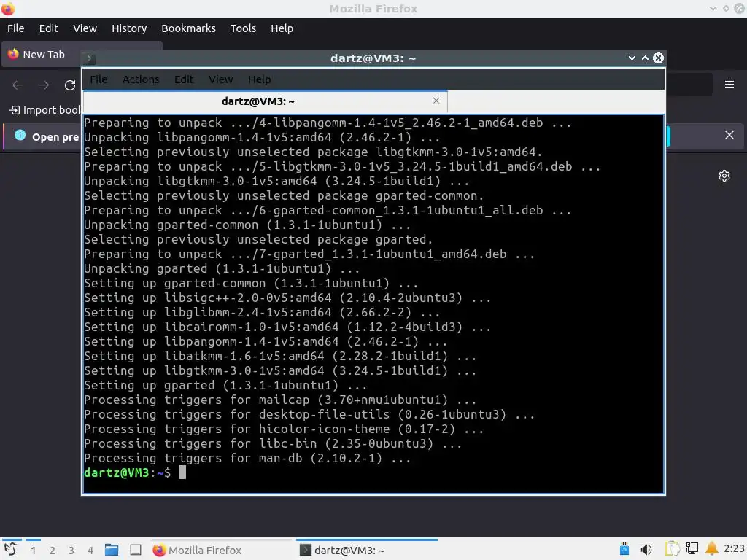Viewport: 747px width, 560px height.
Task: Maximize the terminal window with the up chevron
Action: (645, 58)
